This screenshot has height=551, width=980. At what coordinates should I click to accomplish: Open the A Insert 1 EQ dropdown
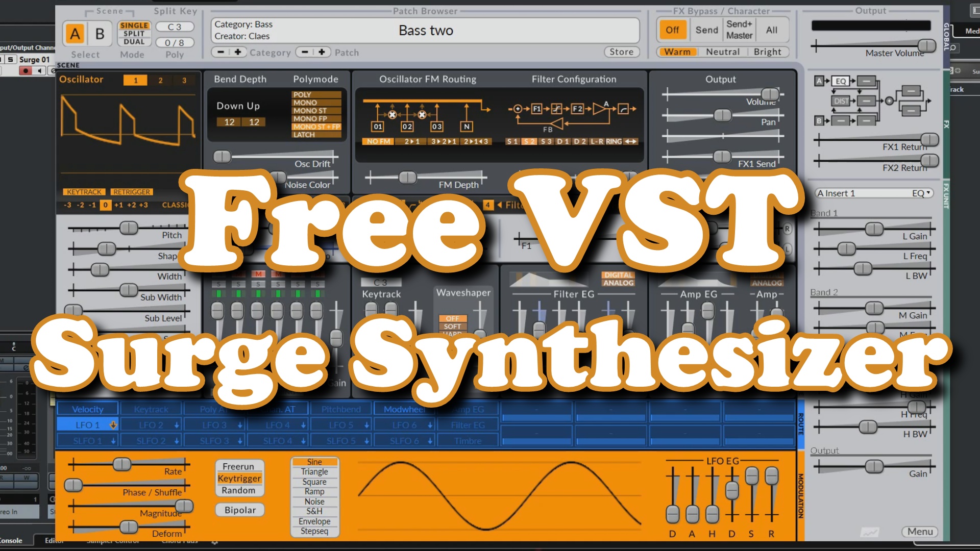pyautogui.click(x=922, y=193)
